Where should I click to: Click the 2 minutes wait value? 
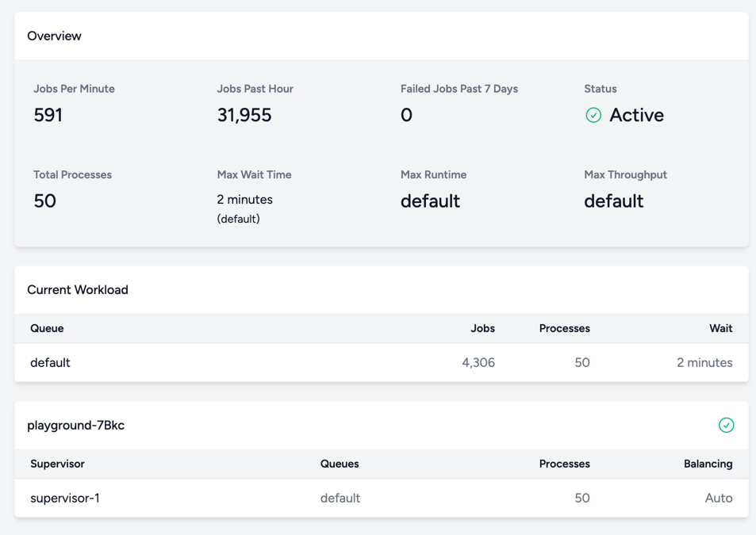pos(704,362)
